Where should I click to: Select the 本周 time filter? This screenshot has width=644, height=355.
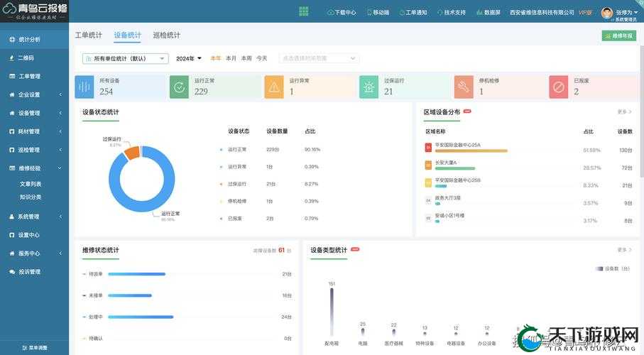tap(246, 59)
